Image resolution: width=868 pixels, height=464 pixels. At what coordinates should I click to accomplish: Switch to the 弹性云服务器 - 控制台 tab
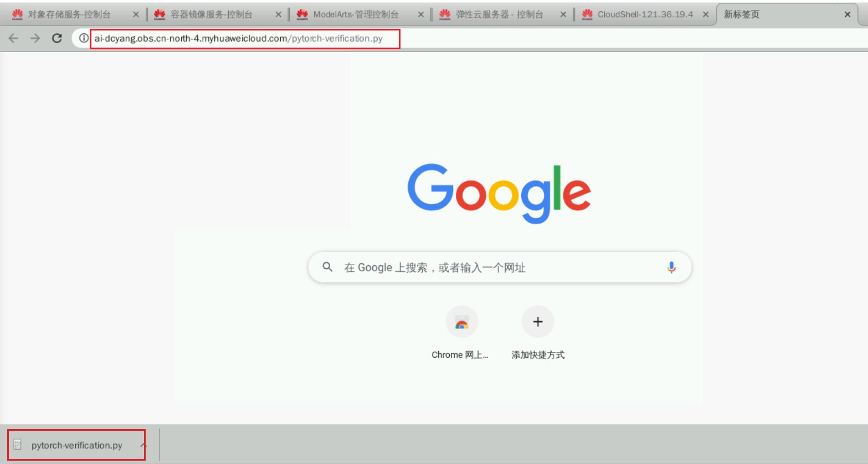(x=499, y=14)
